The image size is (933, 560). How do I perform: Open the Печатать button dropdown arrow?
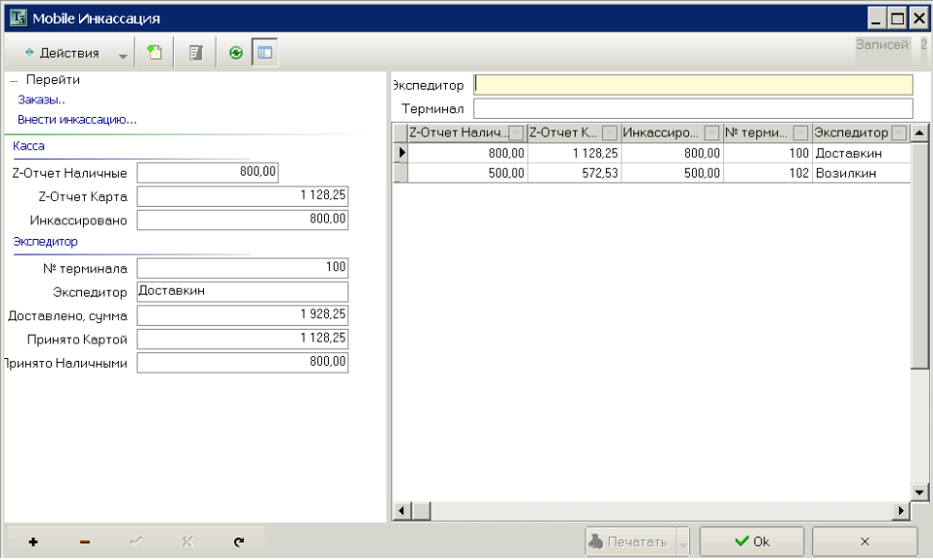click(683, 542)
